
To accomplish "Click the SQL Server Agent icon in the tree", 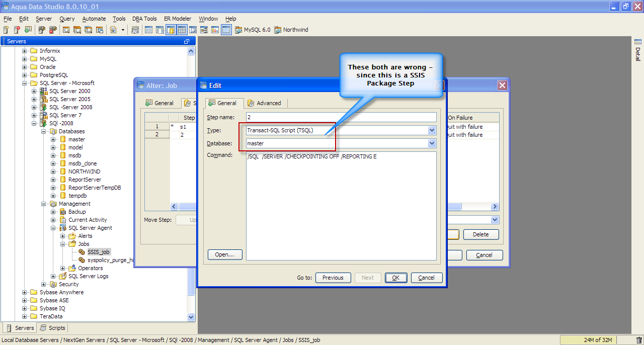I will point(63,228).
